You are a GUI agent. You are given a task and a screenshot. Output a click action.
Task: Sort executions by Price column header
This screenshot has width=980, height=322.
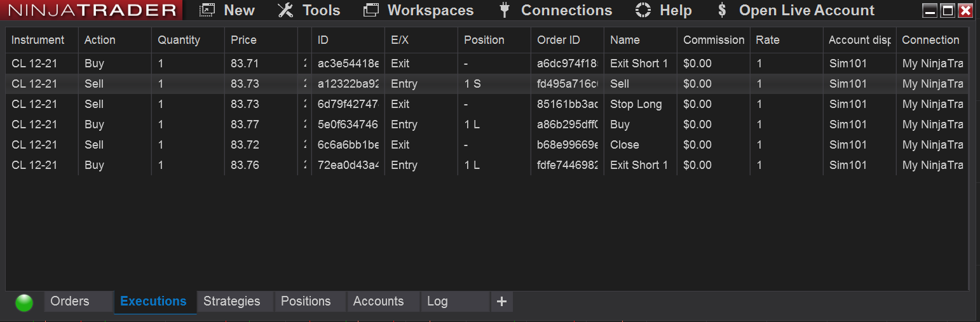[243, 40]
